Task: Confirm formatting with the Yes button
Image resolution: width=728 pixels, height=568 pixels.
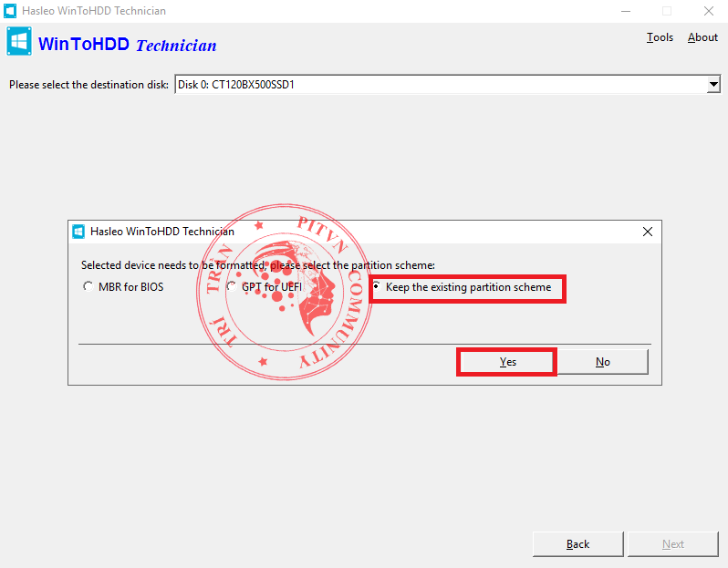Action: tap(507, 362)
